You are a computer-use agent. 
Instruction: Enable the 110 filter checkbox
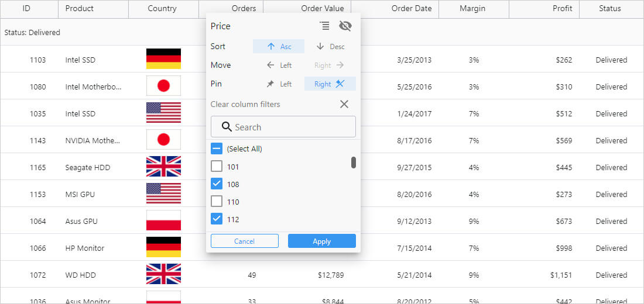(x=217, y=202)
